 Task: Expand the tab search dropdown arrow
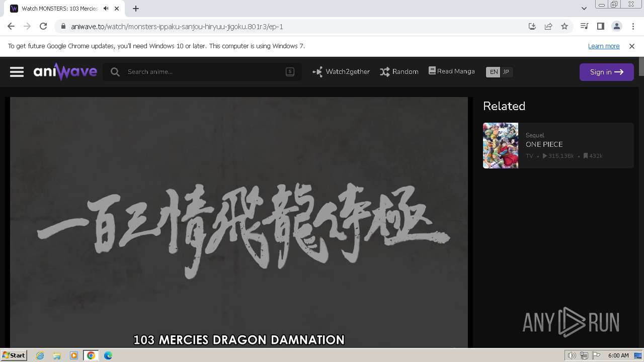coord(584,9)
